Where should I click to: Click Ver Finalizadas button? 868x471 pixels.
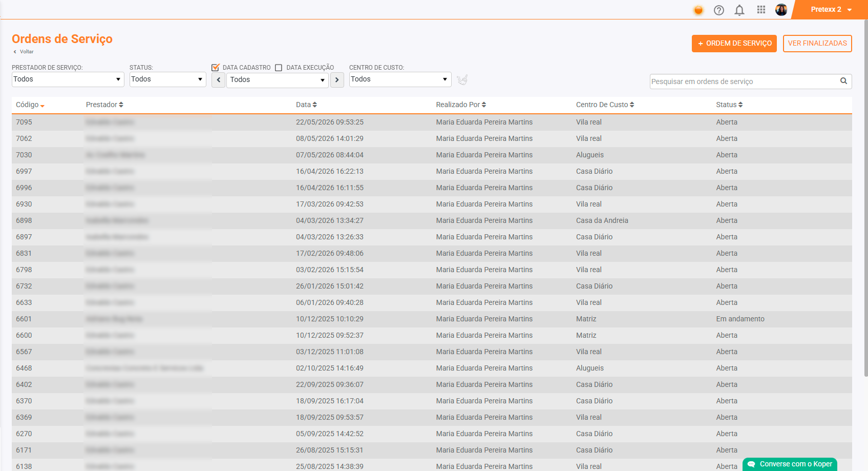point(817,44)
